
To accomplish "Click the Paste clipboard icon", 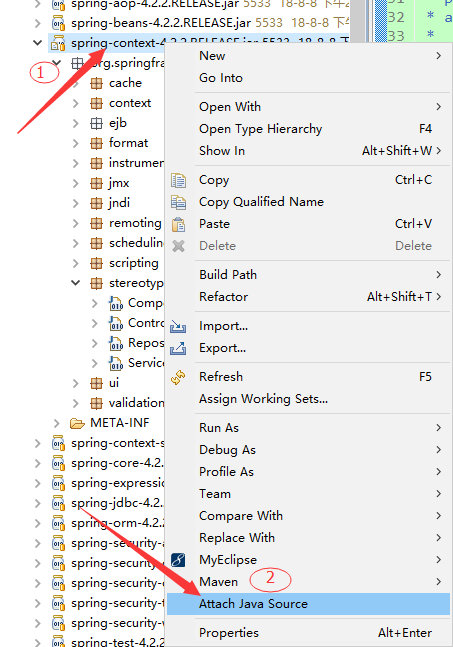I will tap(178, 224).
